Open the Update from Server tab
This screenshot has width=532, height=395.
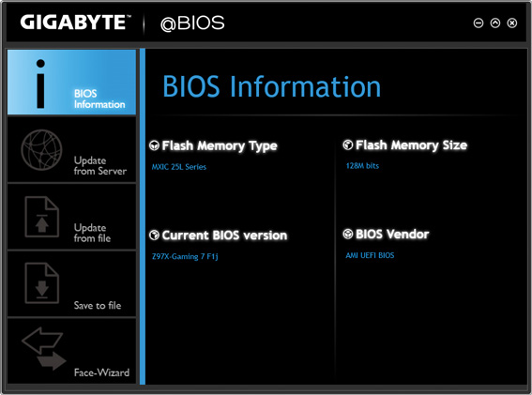[x=71, y=150]
